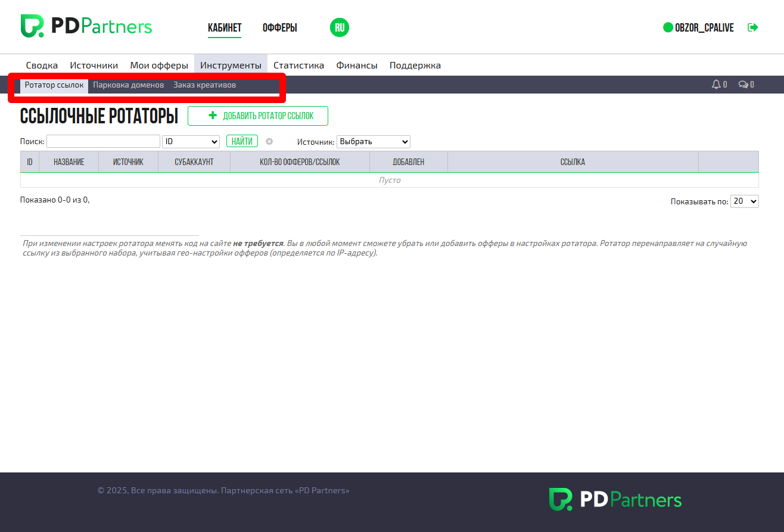This screenshot has height=532, width=784.
Task: Click the НАЙТИ search button
Action: pyautogui.click(x=242, y=141)
